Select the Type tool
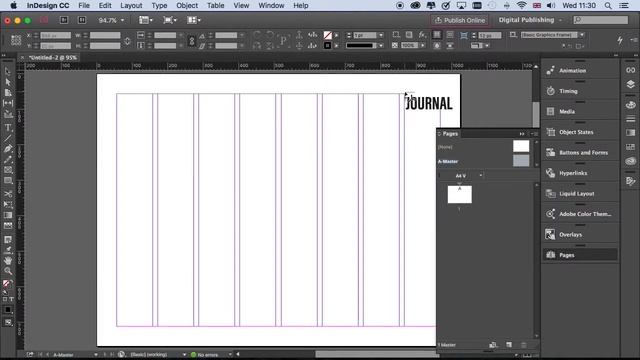 [x=8, y=128]
